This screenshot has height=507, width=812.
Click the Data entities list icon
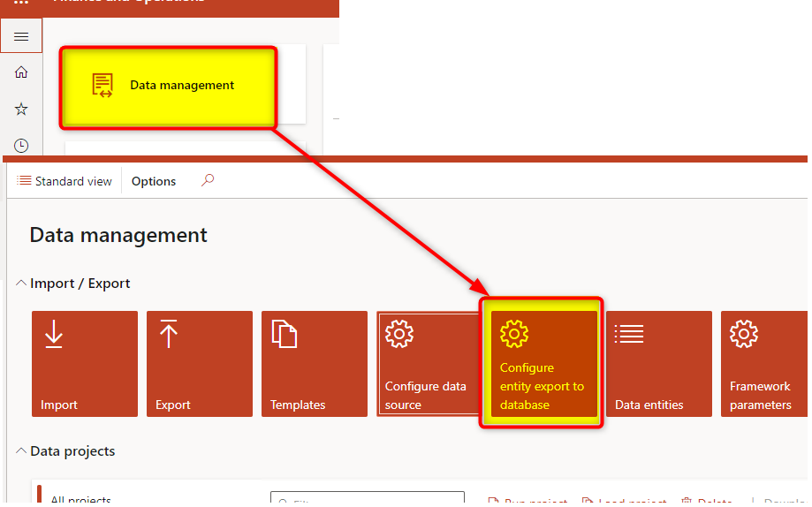click(629, 334)
